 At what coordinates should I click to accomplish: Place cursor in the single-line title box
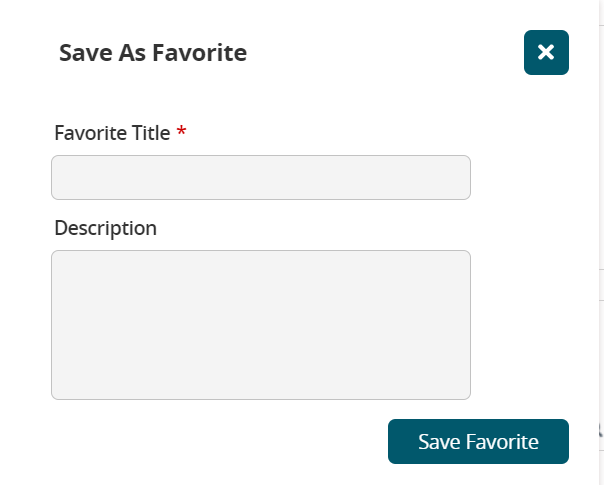click(x=260, y=177)
